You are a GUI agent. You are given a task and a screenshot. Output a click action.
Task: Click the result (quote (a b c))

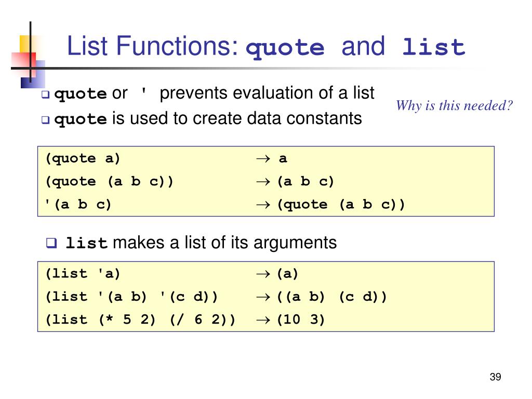[340, 205]
